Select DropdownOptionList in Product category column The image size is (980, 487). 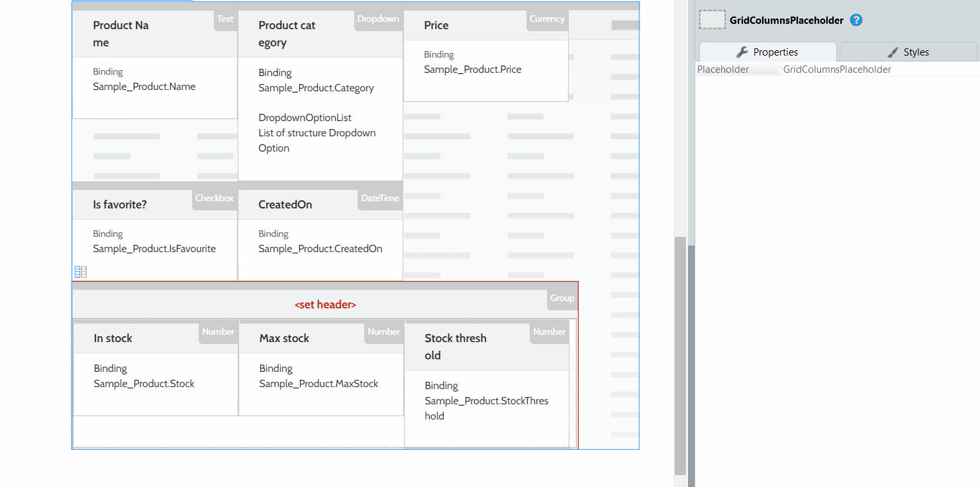(x=305, y=118)
